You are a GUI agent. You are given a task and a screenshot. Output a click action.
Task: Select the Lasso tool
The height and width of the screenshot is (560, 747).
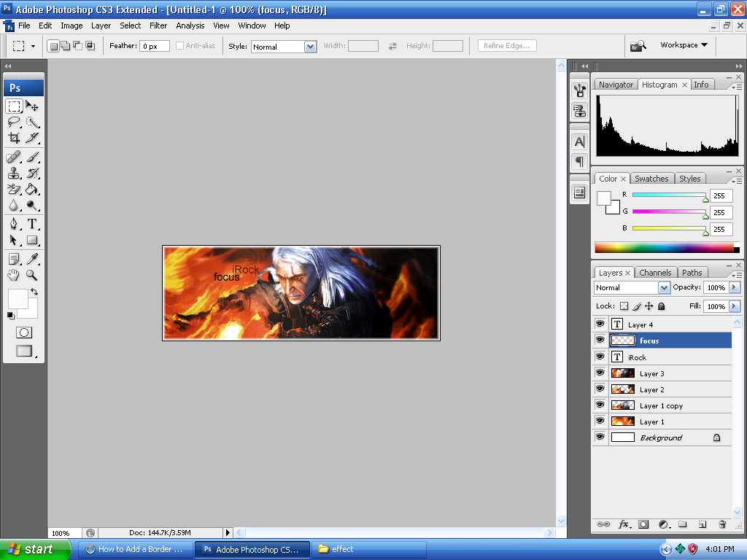[15, 122]
